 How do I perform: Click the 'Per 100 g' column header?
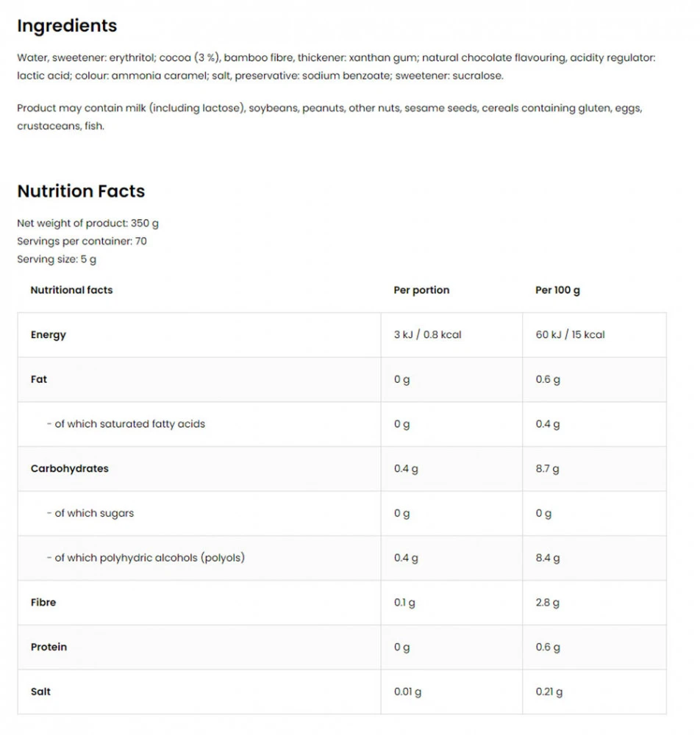pyautogui.click(x=557, y=290)
